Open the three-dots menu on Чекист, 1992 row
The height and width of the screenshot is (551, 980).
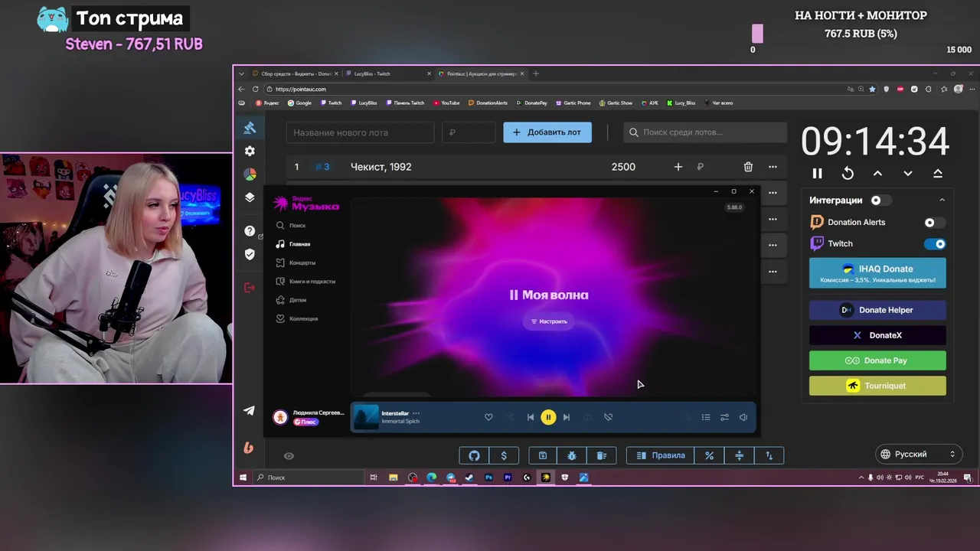pyautogui.click(x=773, y=167)
